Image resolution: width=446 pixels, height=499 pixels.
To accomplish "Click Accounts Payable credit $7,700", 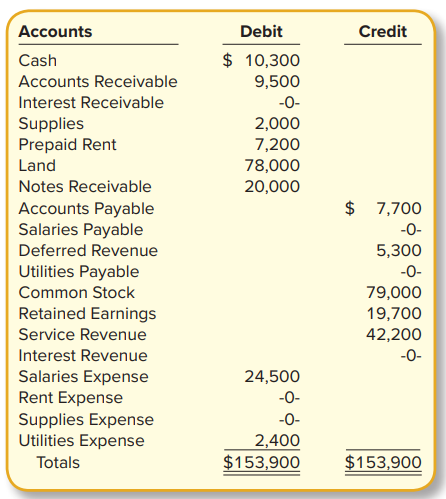I will click(x=383, y=209).
